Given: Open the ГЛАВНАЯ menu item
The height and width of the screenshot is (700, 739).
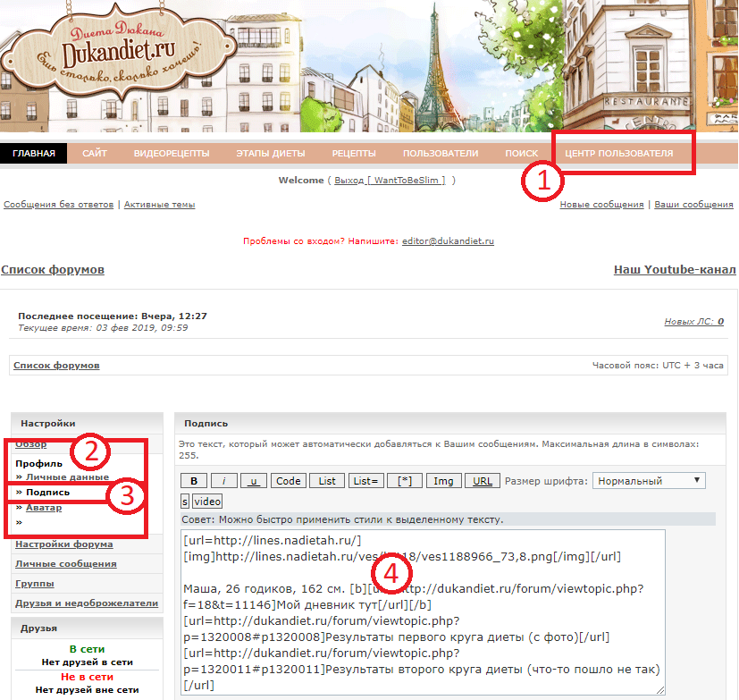Looking at the screenshot, I should click(x=33, y=153).
